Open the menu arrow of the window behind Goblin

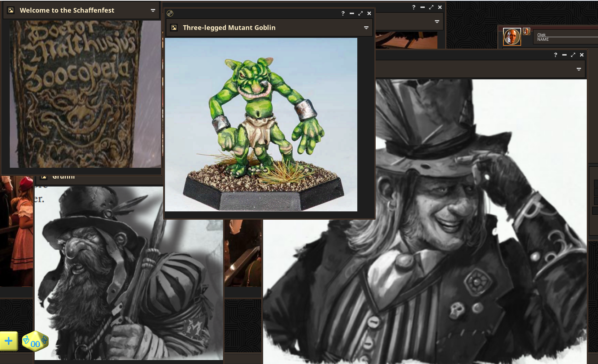(437, 22)
